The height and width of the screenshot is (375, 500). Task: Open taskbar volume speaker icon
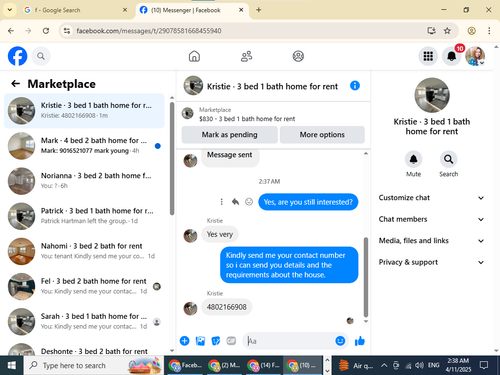(419, 365)
